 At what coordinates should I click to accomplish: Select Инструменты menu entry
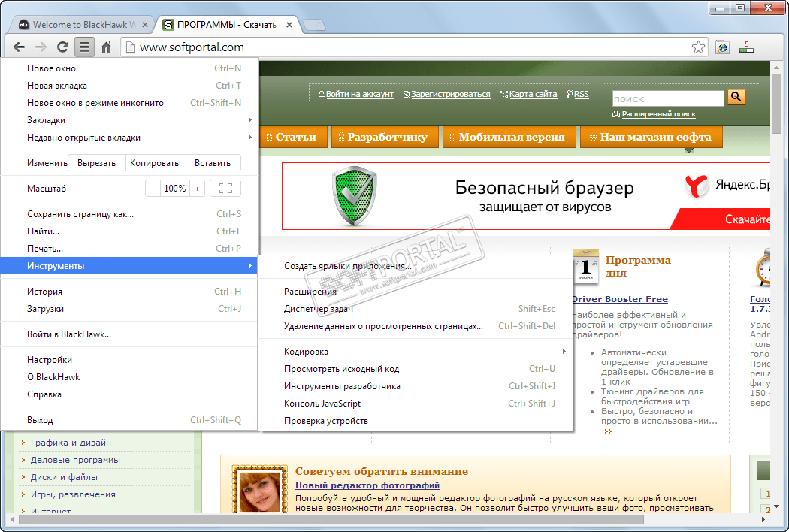pyautogui.click(x=128, y=266)
